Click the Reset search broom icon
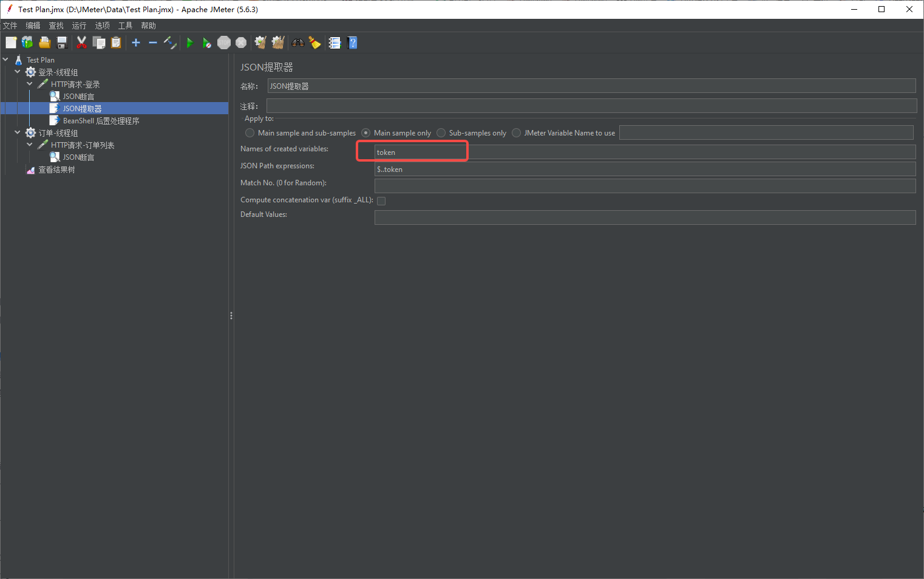This screenshot has width=924, height=579. coord(314,43)
